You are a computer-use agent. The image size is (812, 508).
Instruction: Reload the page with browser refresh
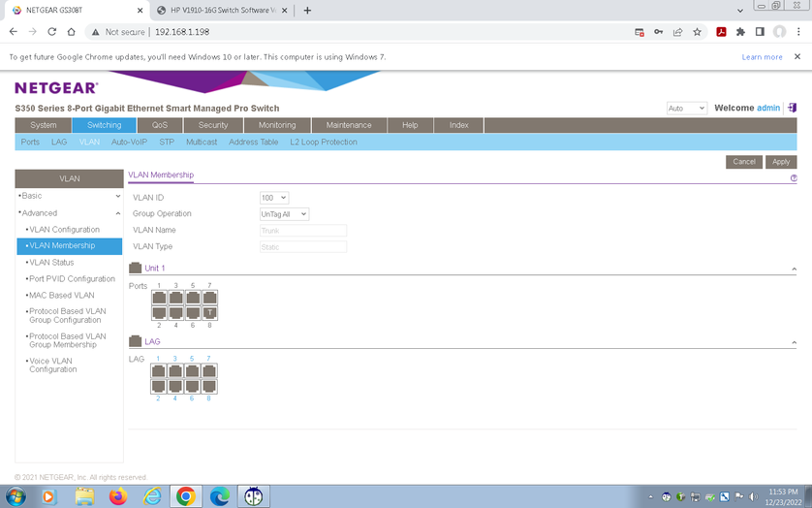click(51, 32)
